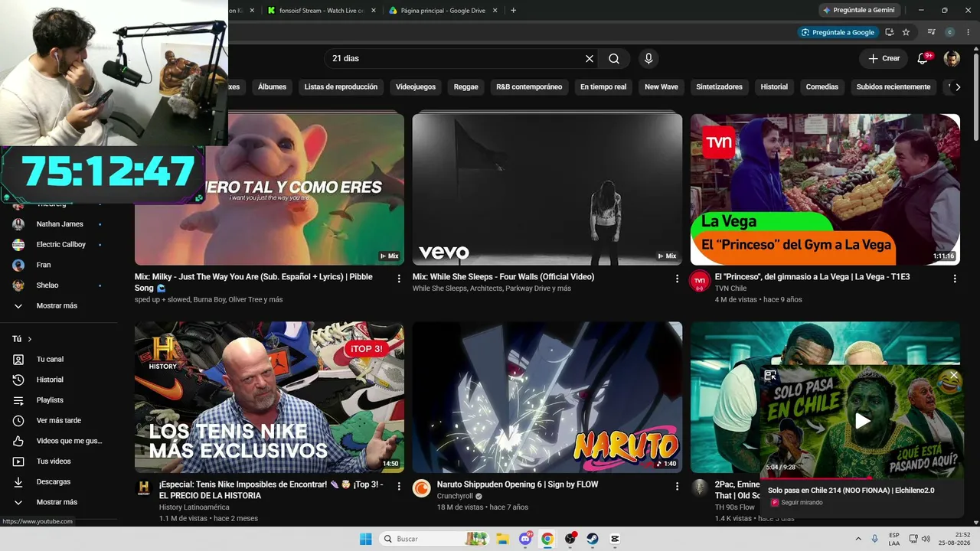Open the Tú section heading

click(x=22, y=339)
